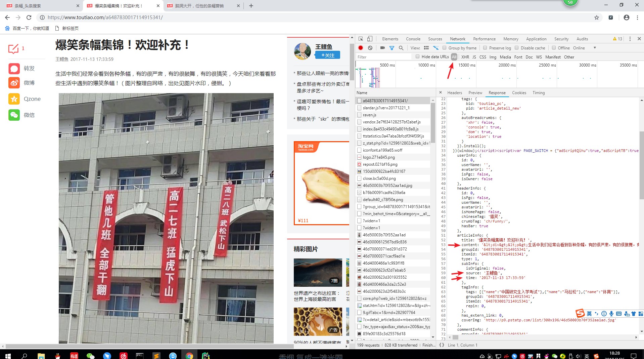Switch to the Elements panel

coord(390,39)
